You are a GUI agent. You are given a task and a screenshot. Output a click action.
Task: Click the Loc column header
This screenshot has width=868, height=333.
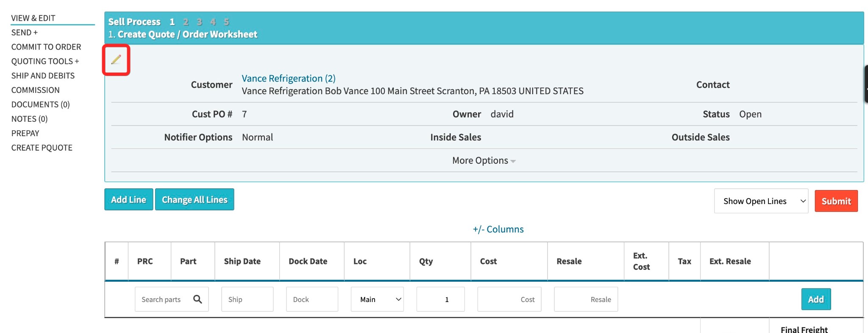pos(360,261)
